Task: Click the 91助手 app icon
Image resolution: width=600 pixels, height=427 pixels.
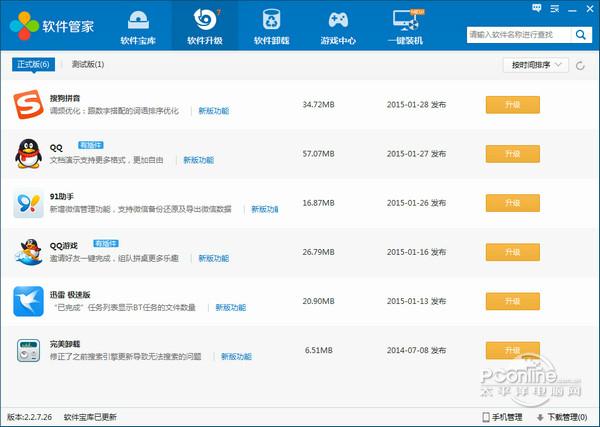Action: point(28,203)
